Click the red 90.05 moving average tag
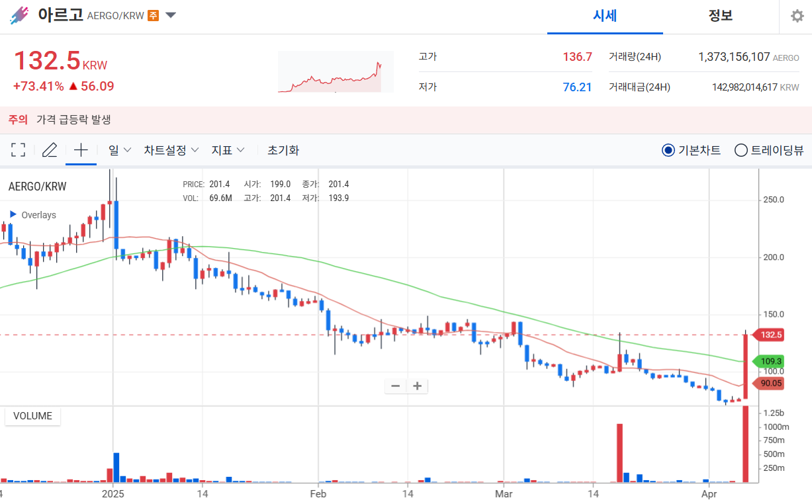 click(768, 383)
